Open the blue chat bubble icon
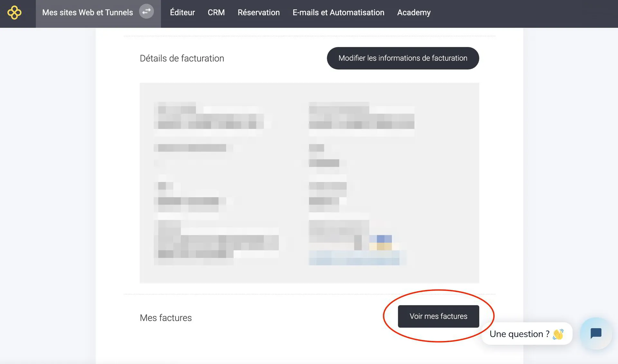Viewport: 618px width, 364px height. (596, 333)
